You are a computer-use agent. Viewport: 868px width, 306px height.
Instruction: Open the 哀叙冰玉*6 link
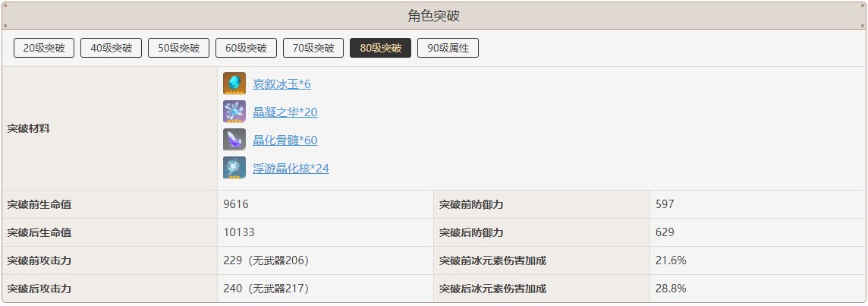pyautogui.click(x=281, y=84)
